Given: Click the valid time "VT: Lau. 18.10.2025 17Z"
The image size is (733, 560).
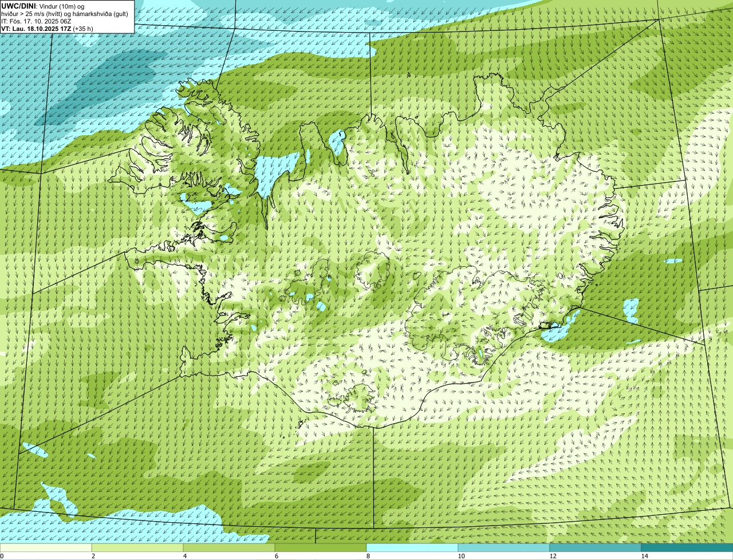Looking at the screenshot, I should point(36,28).
